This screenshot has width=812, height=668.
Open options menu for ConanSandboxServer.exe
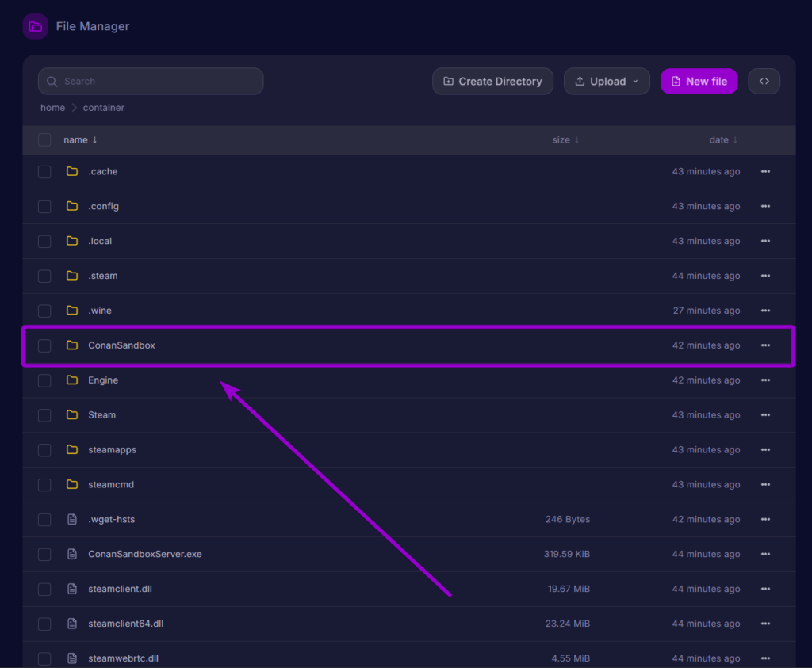click(x=765, y=554)
